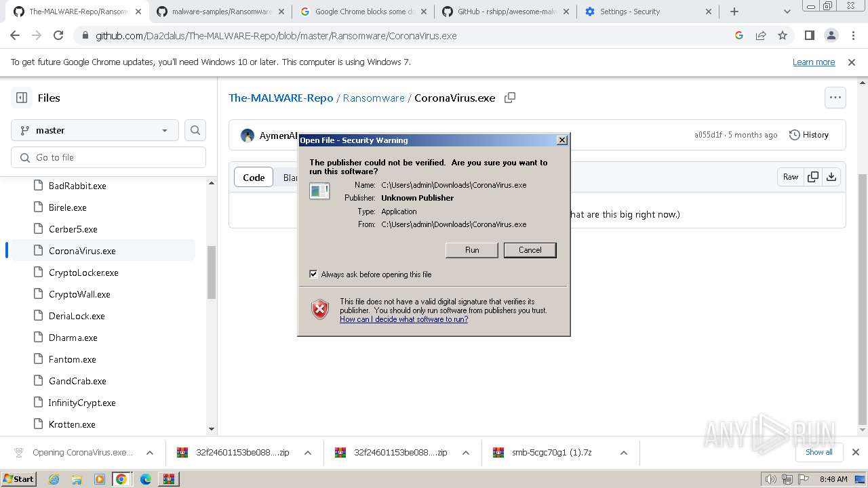This screenshot has width=868, height=488.
Task: Switch to Google Chrome blocks downloads tab
Action: click(x=362, y=12)
